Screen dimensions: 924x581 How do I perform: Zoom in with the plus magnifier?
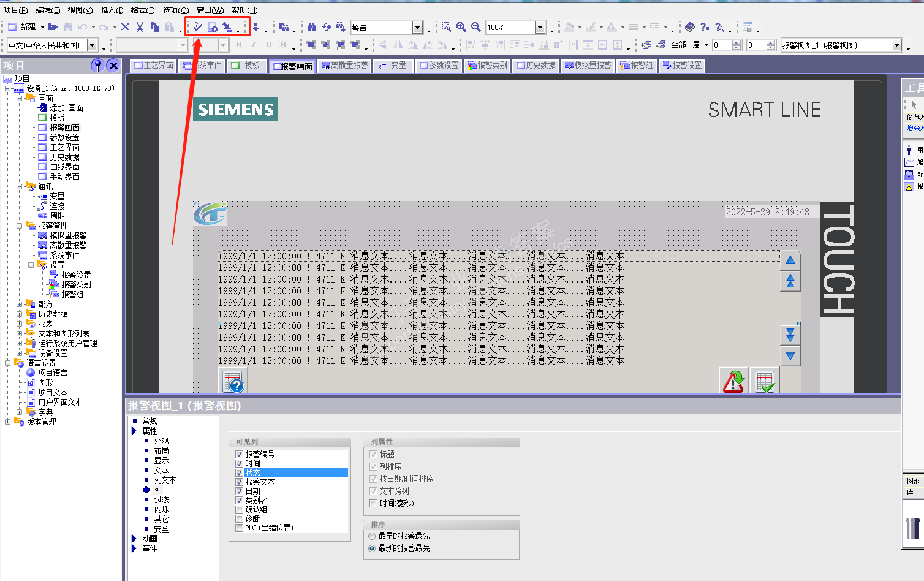461,27
